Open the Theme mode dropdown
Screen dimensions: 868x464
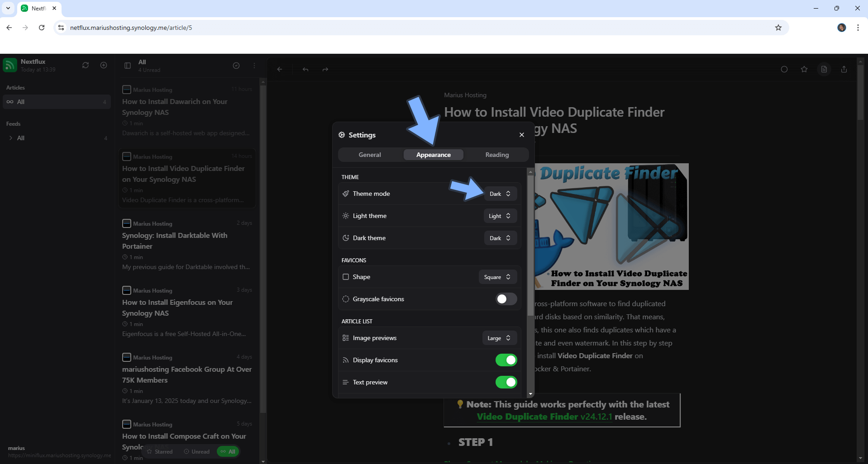pos(500,194)
